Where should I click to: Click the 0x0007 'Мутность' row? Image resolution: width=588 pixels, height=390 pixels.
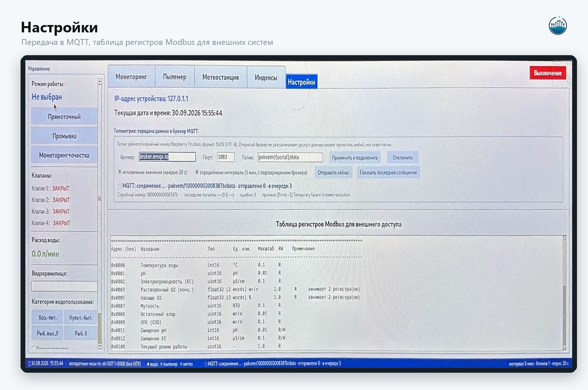point(197,305)
